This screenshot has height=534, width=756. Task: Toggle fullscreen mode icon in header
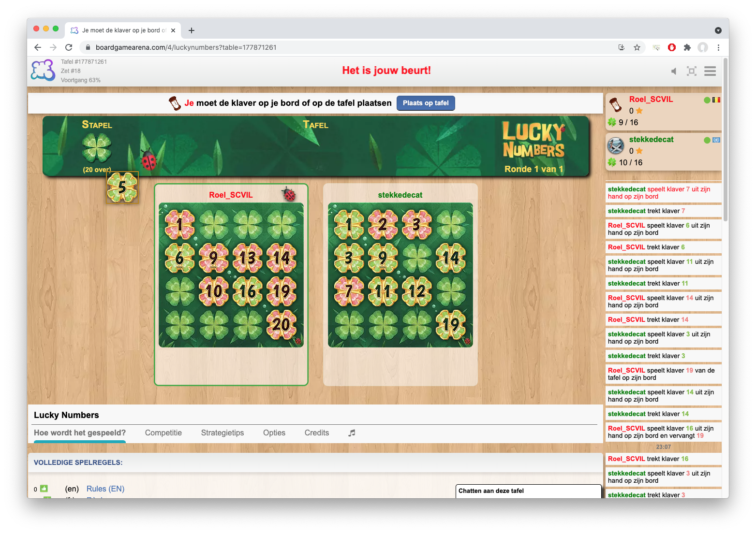click(x=692, y=72)
